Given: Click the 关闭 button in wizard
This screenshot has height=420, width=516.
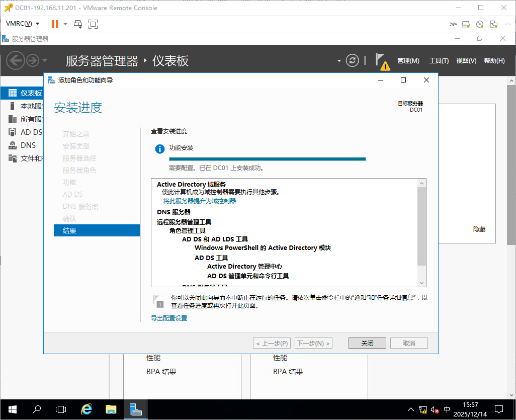Looking at the screenshot, I should pyautogui.click(x=367, y=343).
